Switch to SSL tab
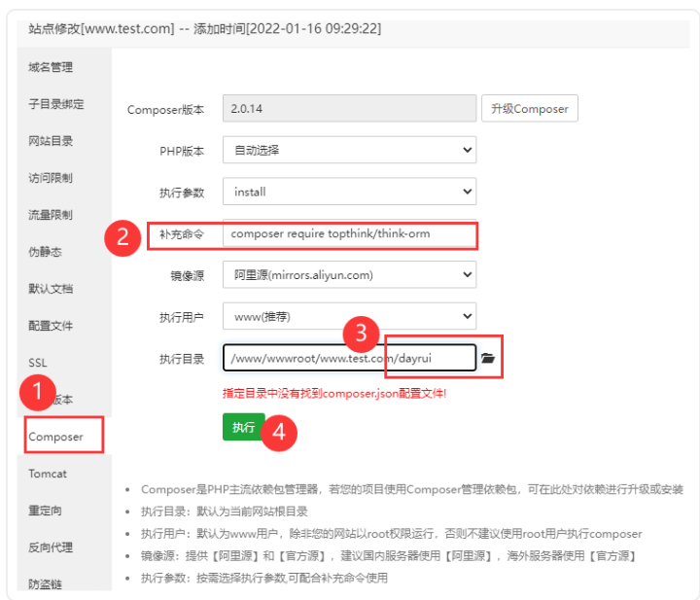This screenshot has height=600, width=700. [38, 363]
